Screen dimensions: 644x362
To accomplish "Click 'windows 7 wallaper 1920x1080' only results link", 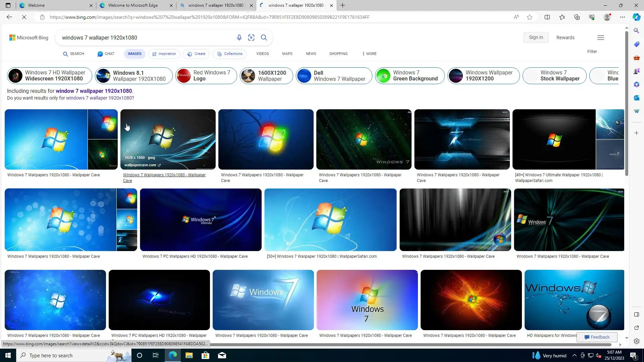I will (99, 98).
